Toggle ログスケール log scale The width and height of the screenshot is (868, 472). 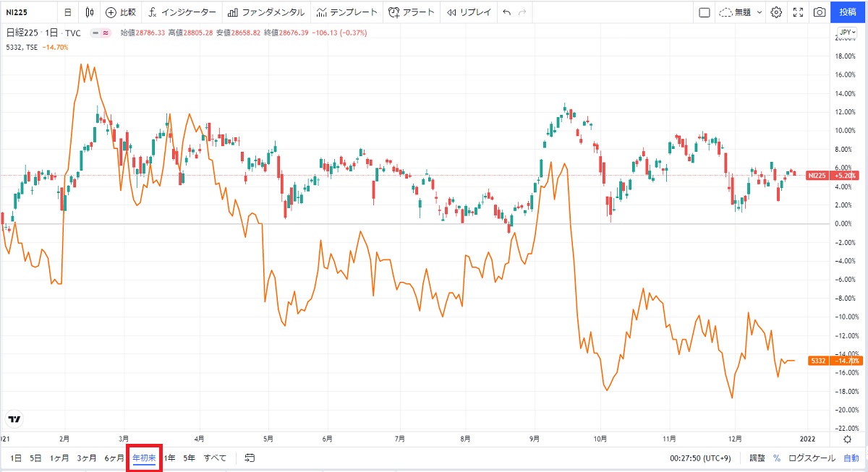pos(812,458)
